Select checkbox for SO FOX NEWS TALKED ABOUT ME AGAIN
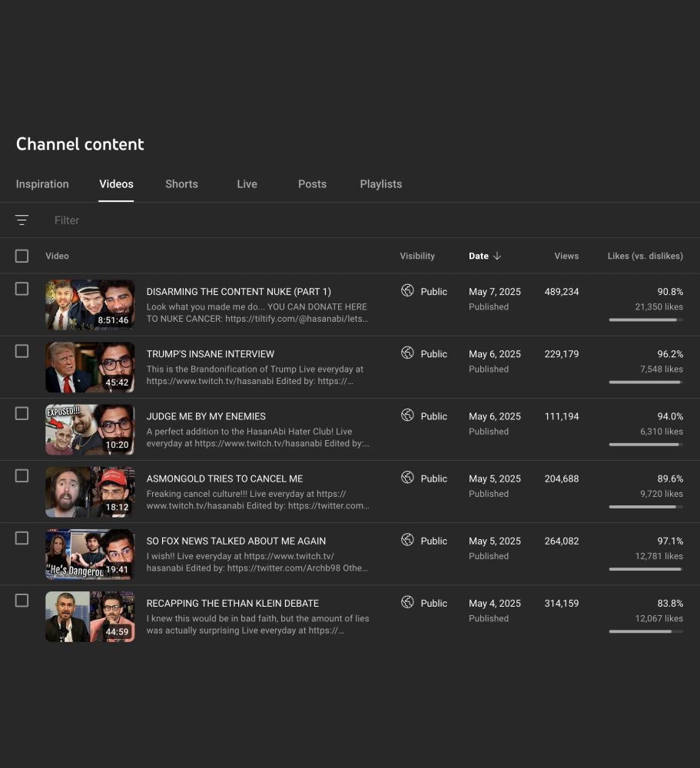This screenshot has width=700, height=768. pos(22,538)
